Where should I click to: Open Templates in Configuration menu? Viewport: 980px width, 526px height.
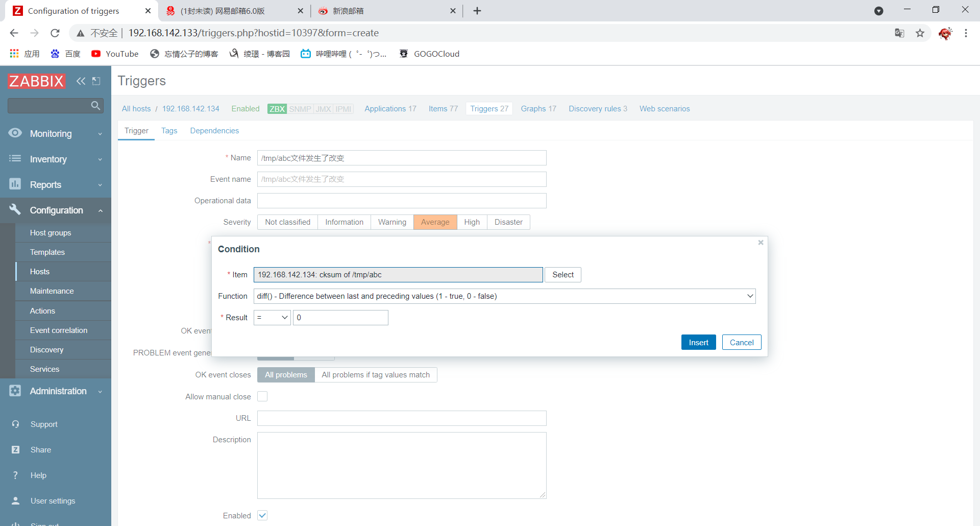(64, 252)
